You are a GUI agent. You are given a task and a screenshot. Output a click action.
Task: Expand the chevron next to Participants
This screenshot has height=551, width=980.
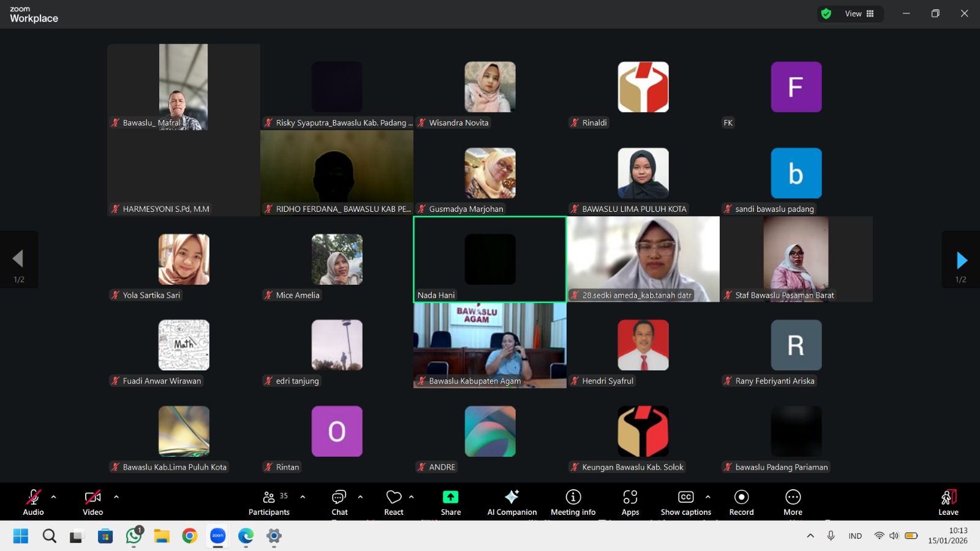pyautogui.click(x=303, y=497)
